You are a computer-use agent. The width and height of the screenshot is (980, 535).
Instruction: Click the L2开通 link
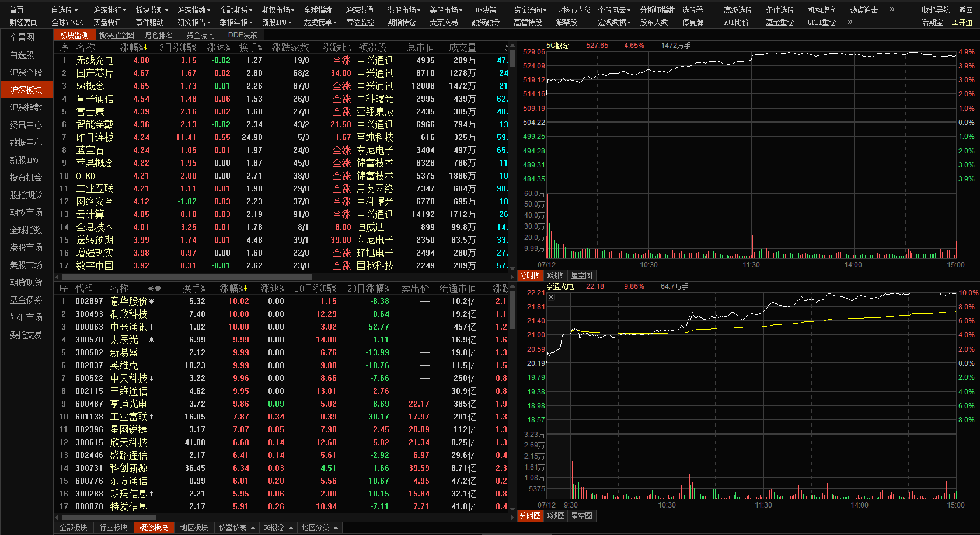962,22
